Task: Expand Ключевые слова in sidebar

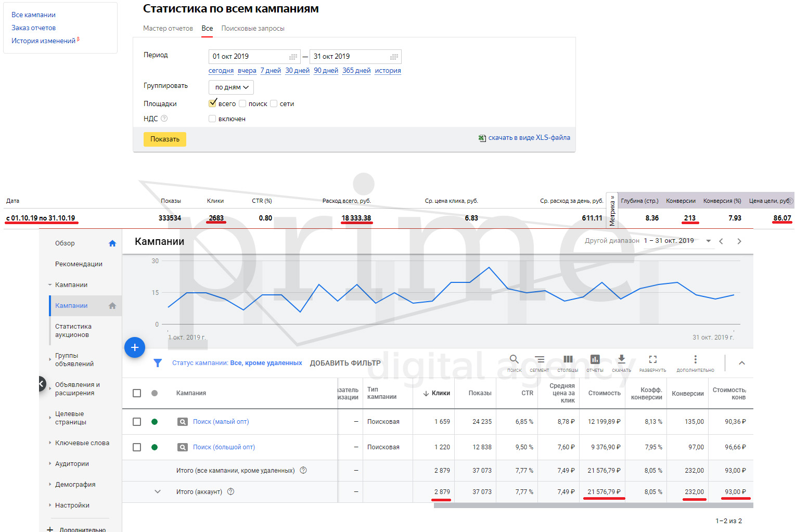Action: [x=50, y=443]
